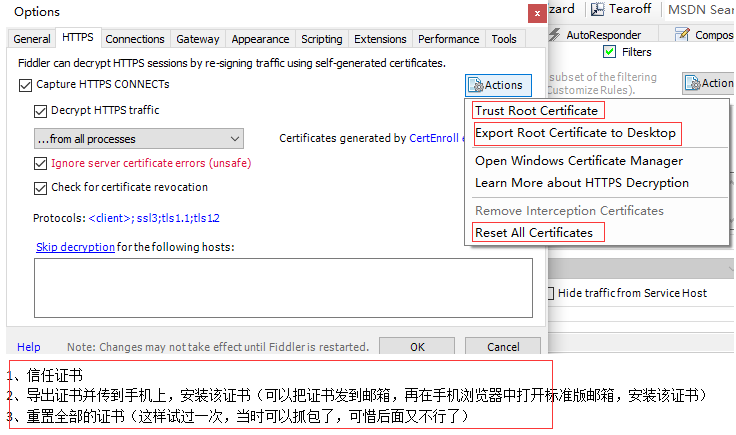Select the HTTPS tab
Image resolution: width=736 pixels, height=435 pixels.
78,38
